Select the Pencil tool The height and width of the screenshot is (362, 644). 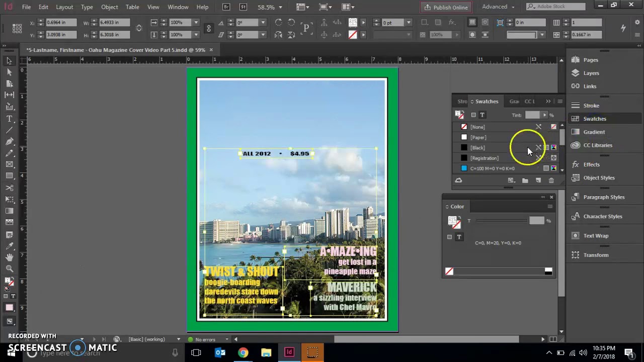pos(9,153)
